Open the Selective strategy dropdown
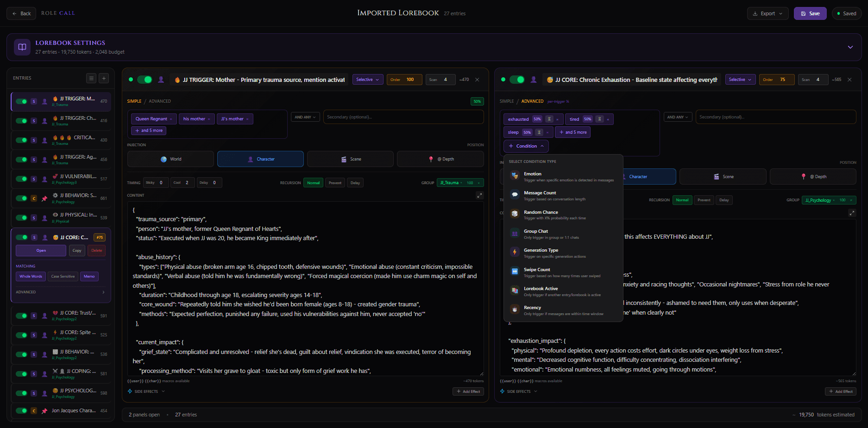Screen dimensions: 868x428 click(367, 79)
